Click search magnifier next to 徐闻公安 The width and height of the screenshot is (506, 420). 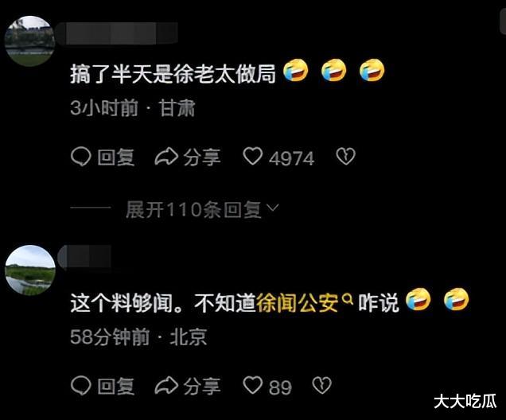click(348, 300)
